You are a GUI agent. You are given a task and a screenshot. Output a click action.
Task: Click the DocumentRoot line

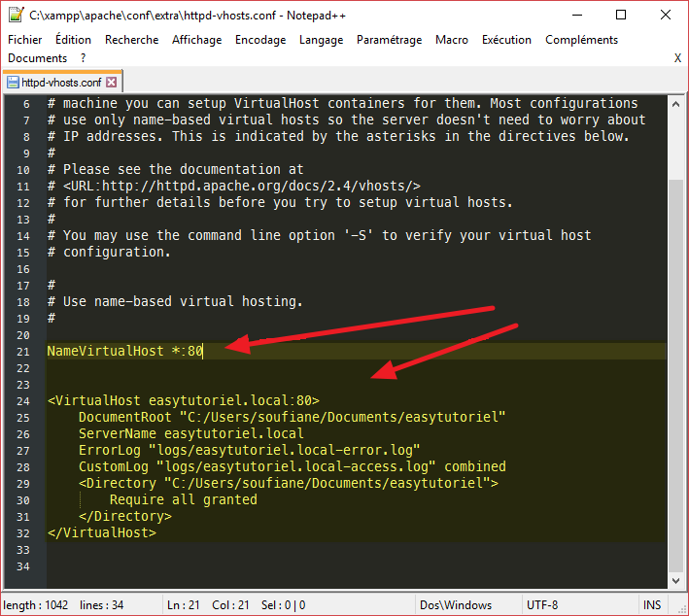tap(293, 417)
